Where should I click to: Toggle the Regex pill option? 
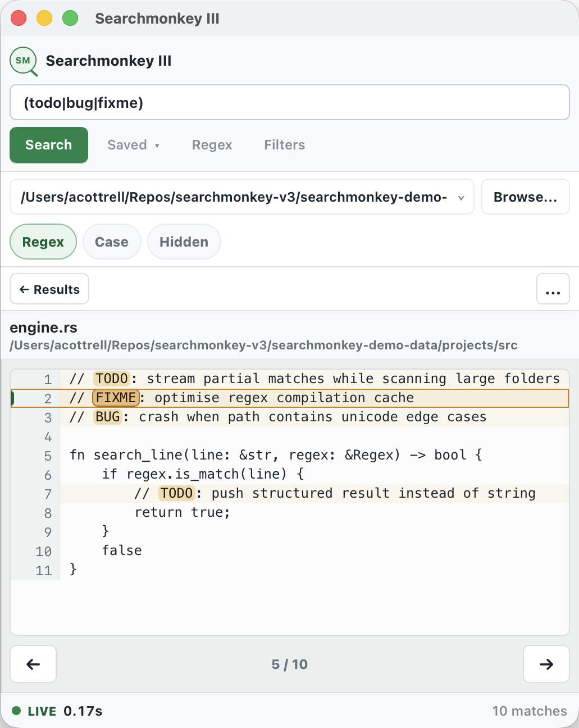[x=43, y=242]
